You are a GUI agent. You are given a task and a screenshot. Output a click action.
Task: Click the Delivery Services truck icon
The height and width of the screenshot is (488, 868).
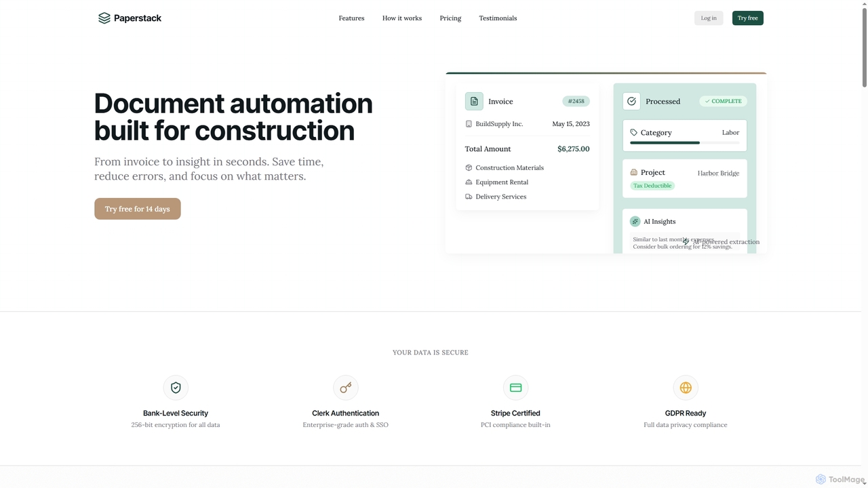[x=469, y=197]
